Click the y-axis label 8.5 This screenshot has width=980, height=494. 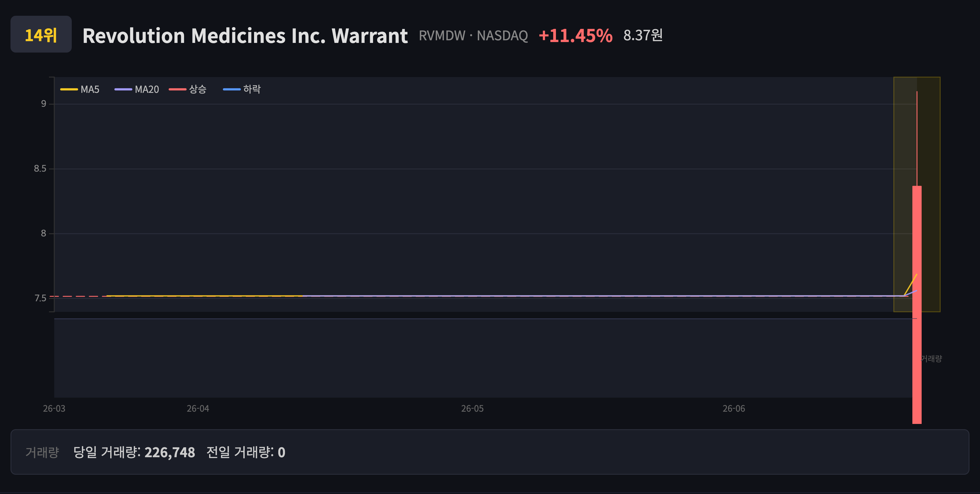click(40, 169)
